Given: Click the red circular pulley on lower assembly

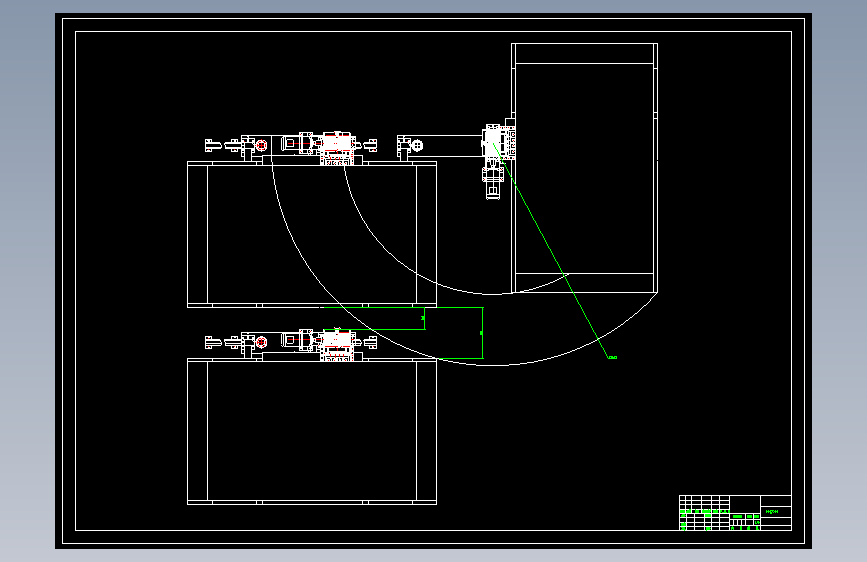Looking at the screenshot, I should (x=262, y=342).
